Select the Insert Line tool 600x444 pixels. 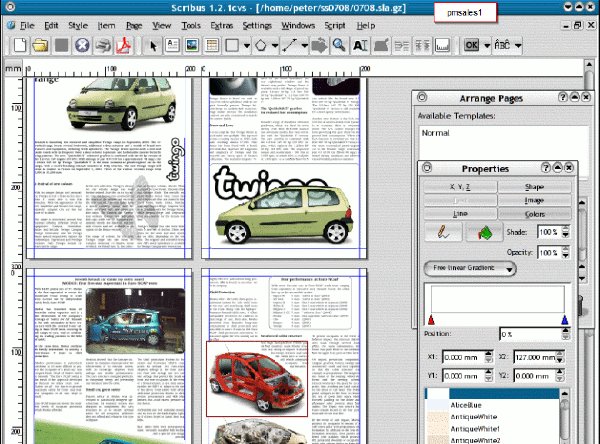click(x=290, y=45)
